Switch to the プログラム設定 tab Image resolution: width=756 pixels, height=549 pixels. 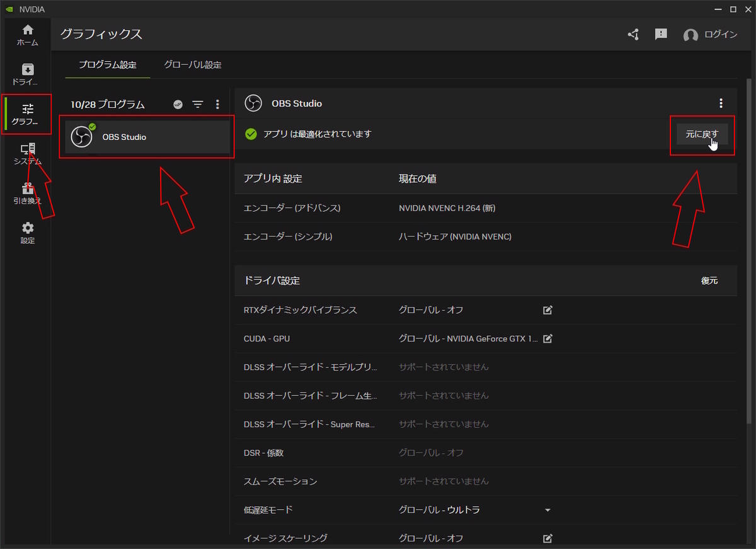point(108,65)
